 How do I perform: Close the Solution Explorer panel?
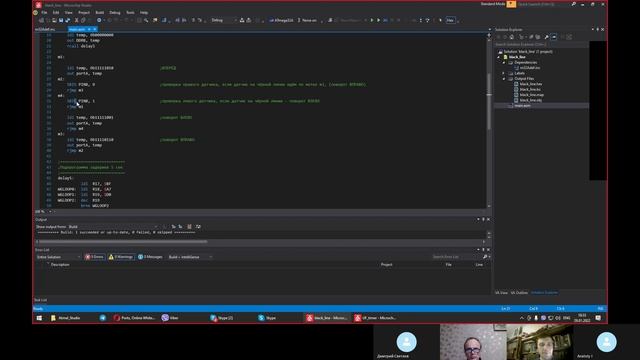coord(602,29)
